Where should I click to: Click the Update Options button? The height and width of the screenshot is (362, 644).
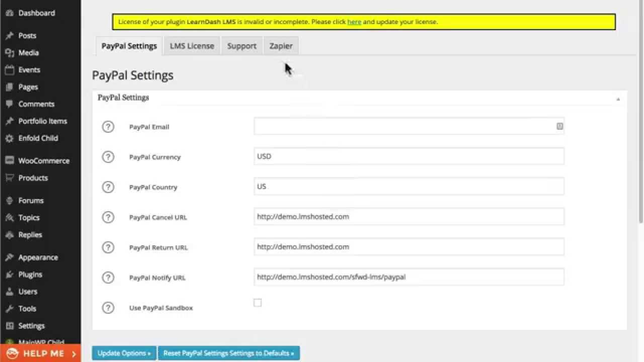tap(124, 353)
